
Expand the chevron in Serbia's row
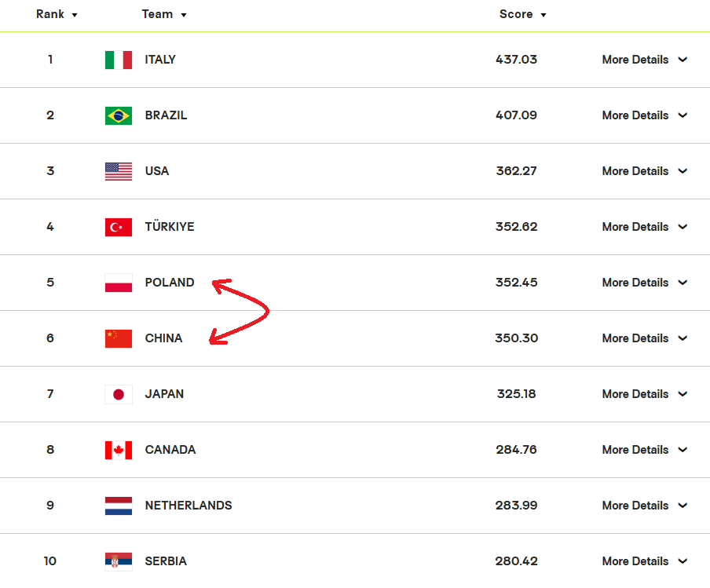[x=683, y=561]
